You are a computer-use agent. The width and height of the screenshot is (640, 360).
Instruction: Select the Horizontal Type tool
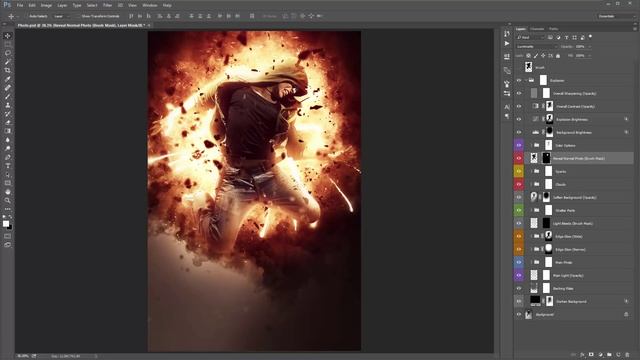tap(7, 166)
